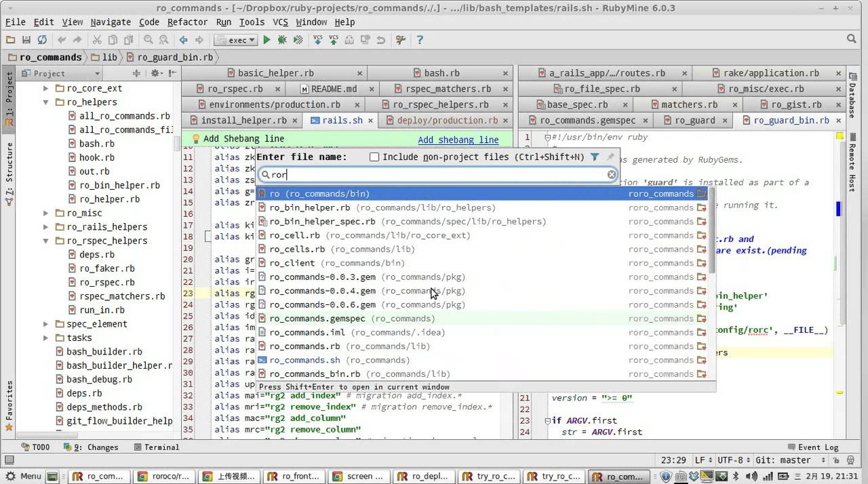The height and width of the screenshot is (484, 868).
Task: Click the Run with Coverage icon
Action: point(298,40)
